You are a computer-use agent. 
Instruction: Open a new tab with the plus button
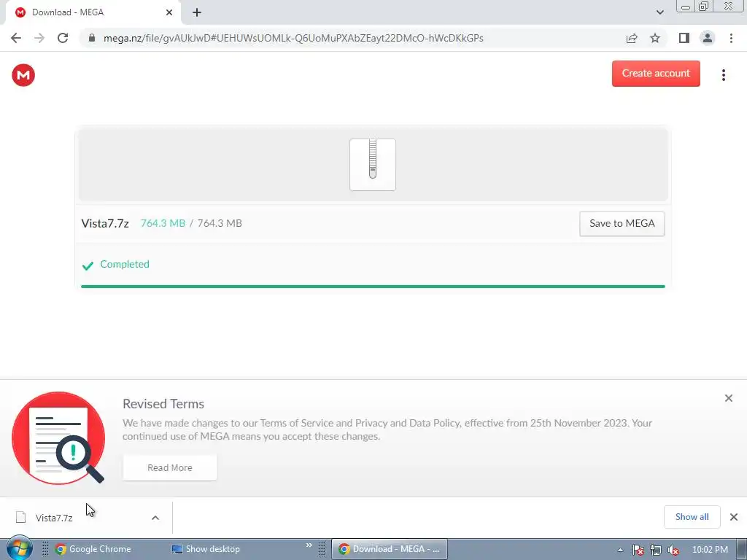tap(197, 12)
